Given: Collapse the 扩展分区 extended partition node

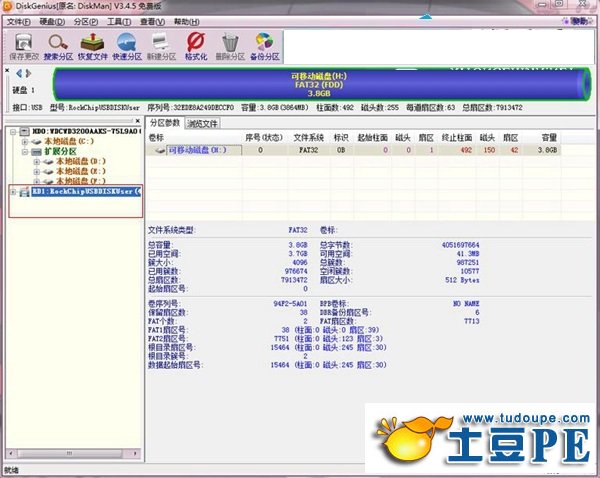Looking at the screenshot, I should click(24, 152).
